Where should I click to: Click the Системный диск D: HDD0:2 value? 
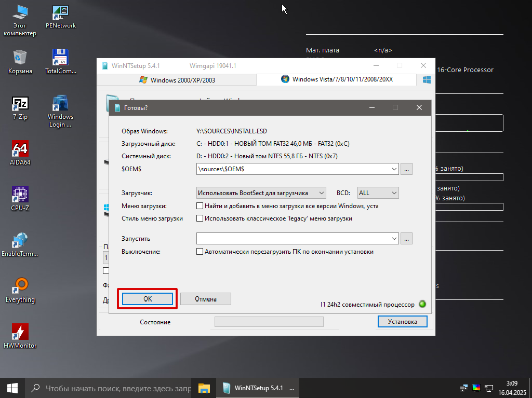[x=267, y=156]
